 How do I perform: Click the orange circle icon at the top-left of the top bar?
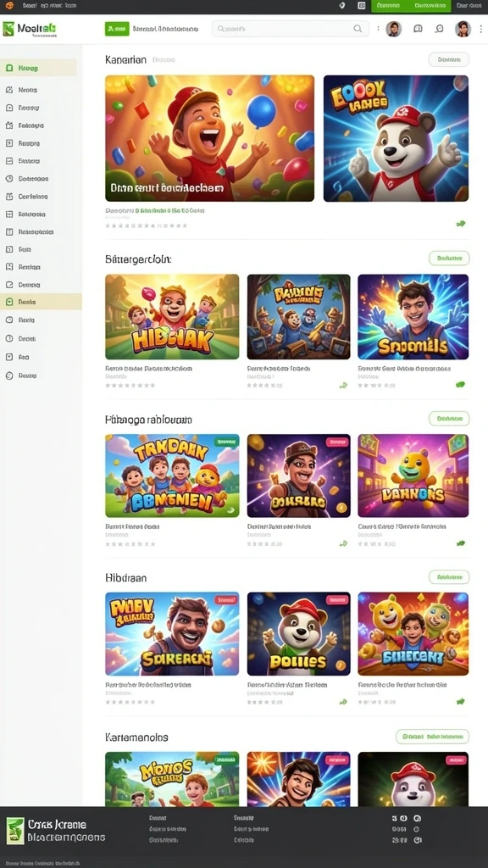pos(9,6)
